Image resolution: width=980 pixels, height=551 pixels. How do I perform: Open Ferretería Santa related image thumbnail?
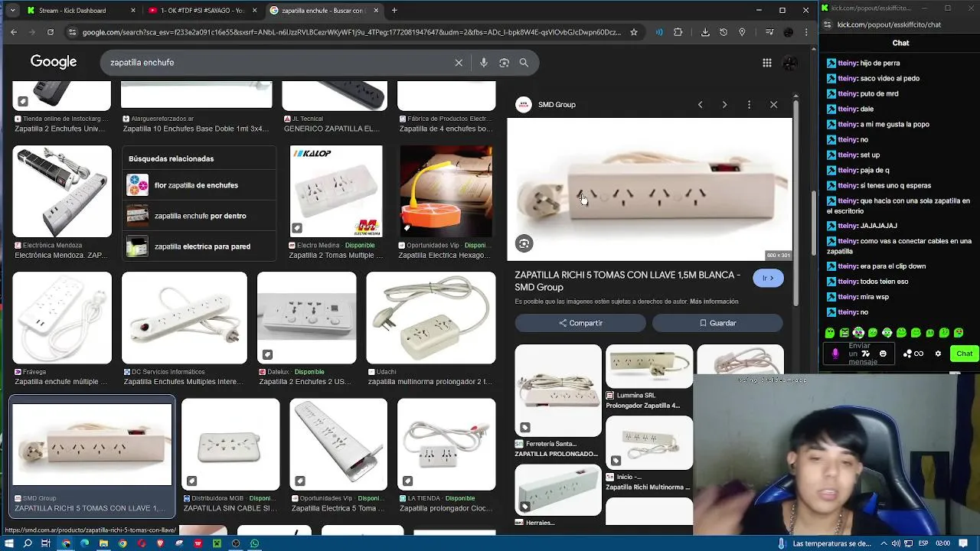[558, 390]
